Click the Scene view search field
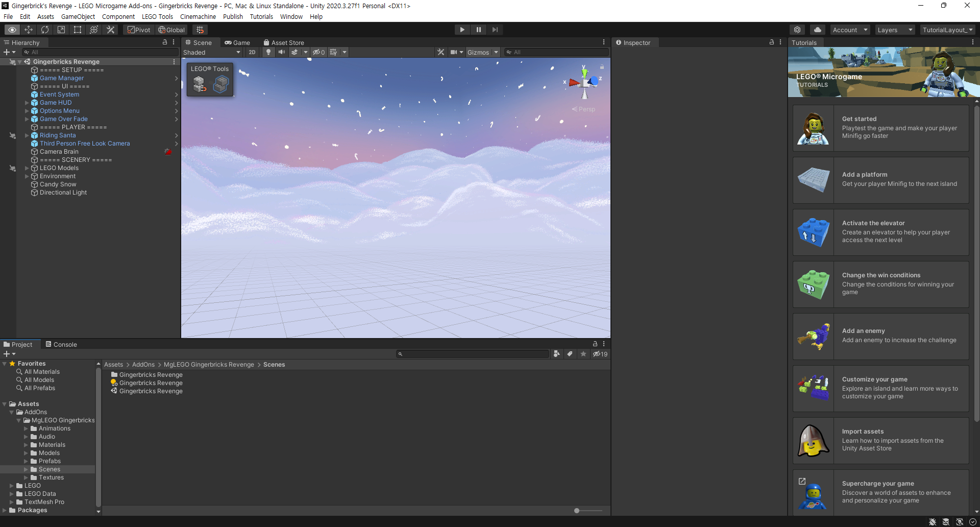 (556, 52)
